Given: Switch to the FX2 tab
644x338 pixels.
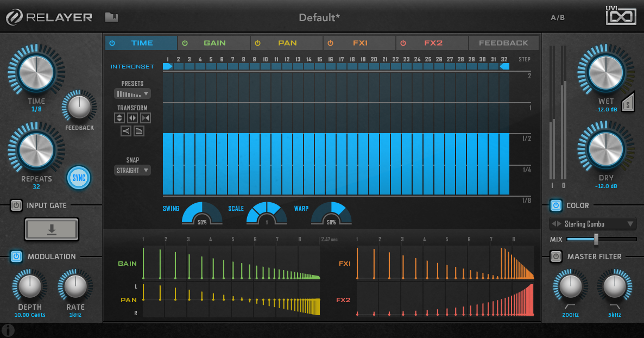Looking at the screenshot, I should 432,43.
